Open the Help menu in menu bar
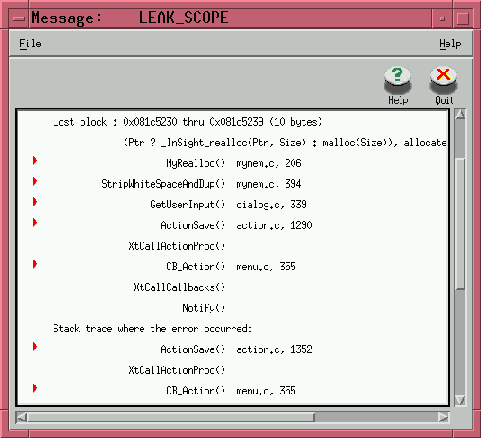This screenshot has width=481, height=438. (450, 44)
